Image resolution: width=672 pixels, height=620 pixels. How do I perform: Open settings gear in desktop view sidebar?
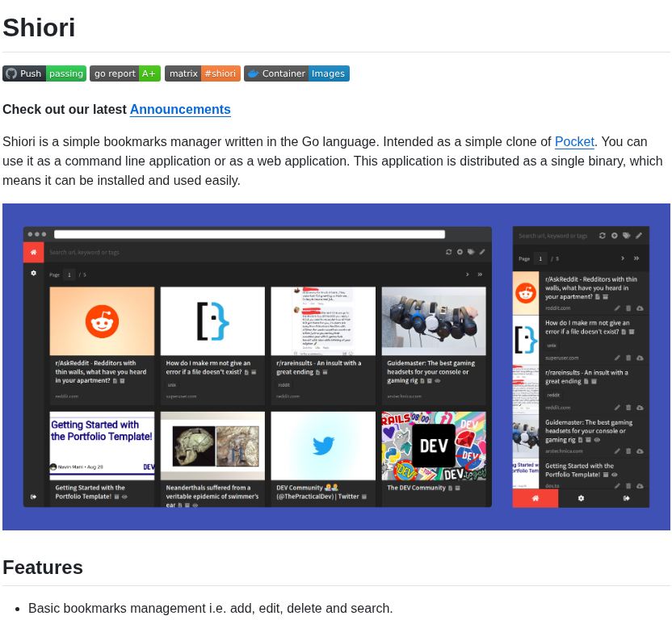click(x=33, y=273)
